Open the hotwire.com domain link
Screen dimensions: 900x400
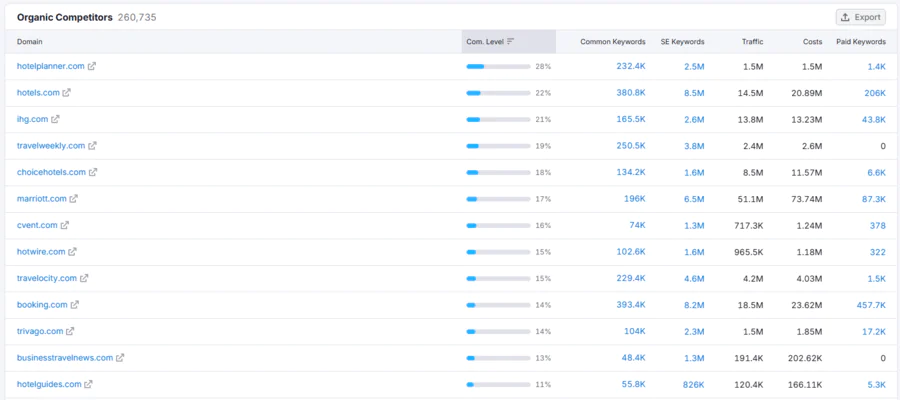coord(41,251)
